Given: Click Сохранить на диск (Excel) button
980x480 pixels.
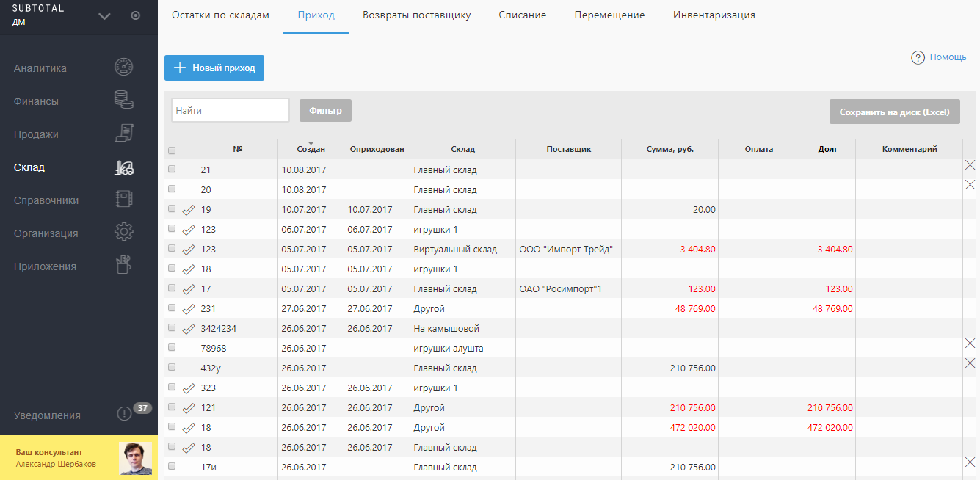Looking at the screenshot, I should [x=894, y=112].
